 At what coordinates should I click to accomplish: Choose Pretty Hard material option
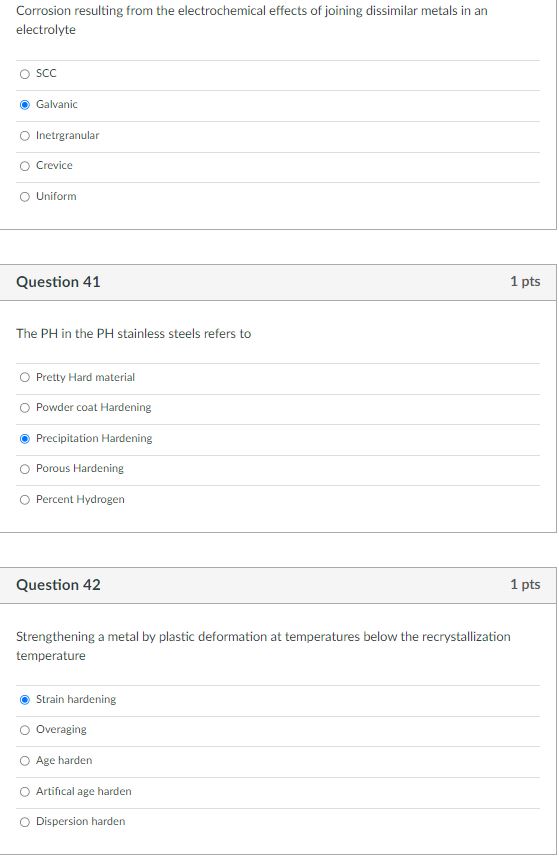pos(25,378)
